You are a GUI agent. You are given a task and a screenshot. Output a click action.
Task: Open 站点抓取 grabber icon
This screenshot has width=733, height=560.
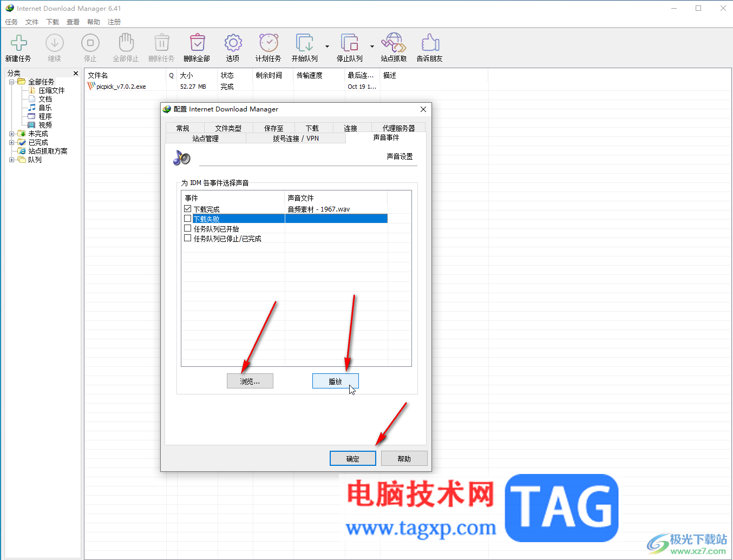click(x=394, y=43)
